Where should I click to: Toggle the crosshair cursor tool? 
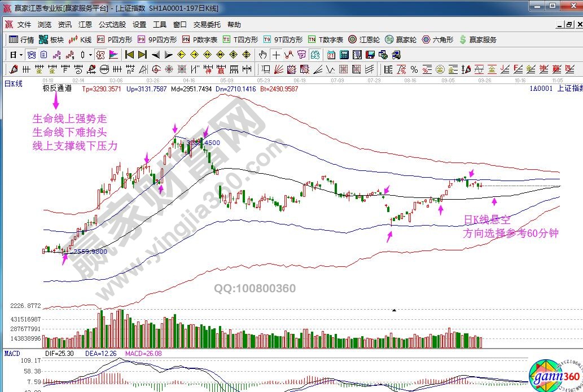click(275, 55)
